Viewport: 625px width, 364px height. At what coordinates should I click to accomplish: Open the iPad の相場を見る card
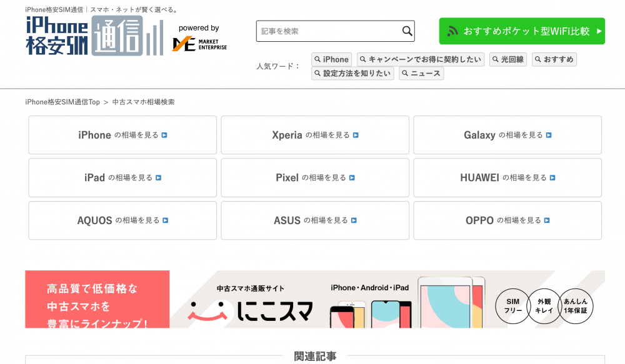122,177
